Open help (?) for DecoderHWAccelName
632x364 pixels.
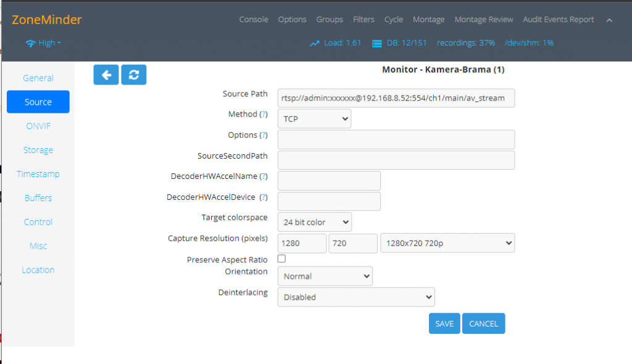[x=264, y=176]
